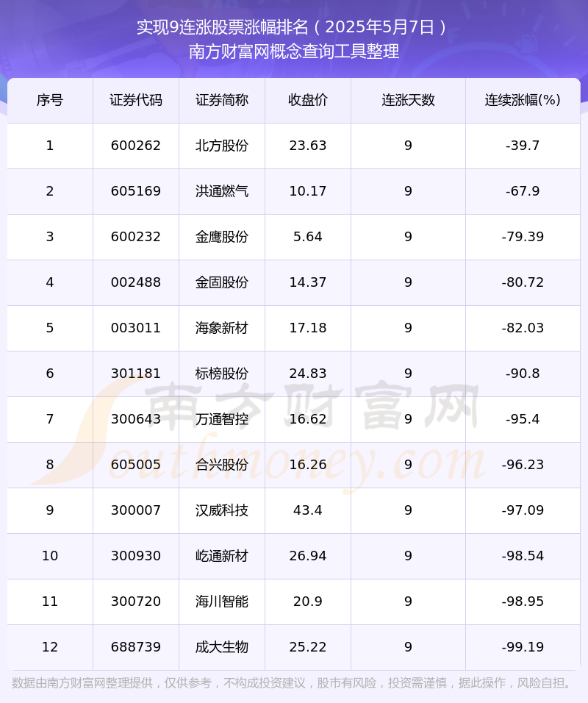588x703 pixels.
Task: Select stock name 北方股份
Action: point(222,146)
